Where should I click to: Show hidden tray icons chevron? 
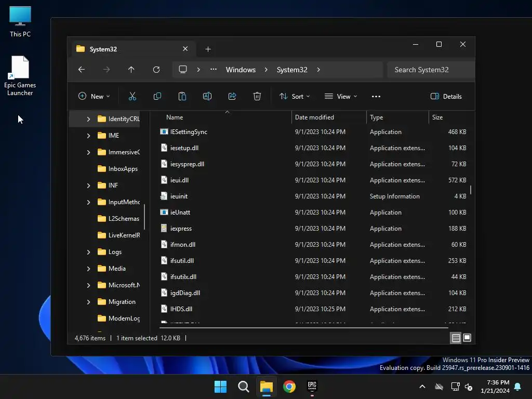click(x=422, y=387)
